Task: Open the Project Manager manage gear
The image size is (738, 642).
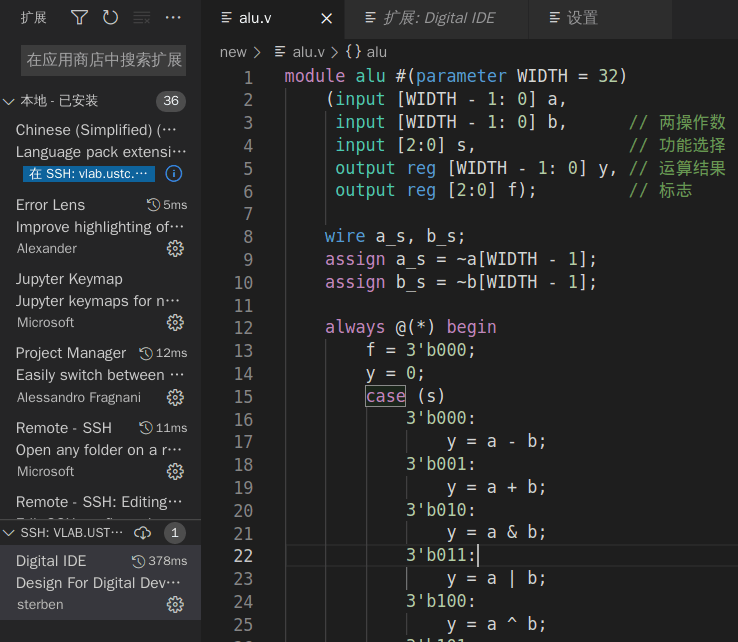Action: pos(175,398)
